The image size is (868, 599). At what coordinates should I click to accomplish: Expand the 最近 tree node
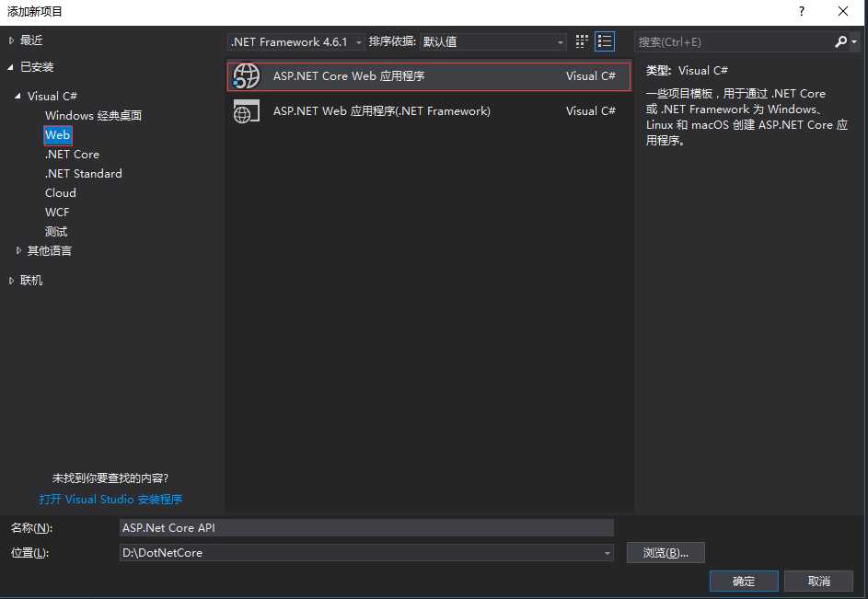coord(11,40)
